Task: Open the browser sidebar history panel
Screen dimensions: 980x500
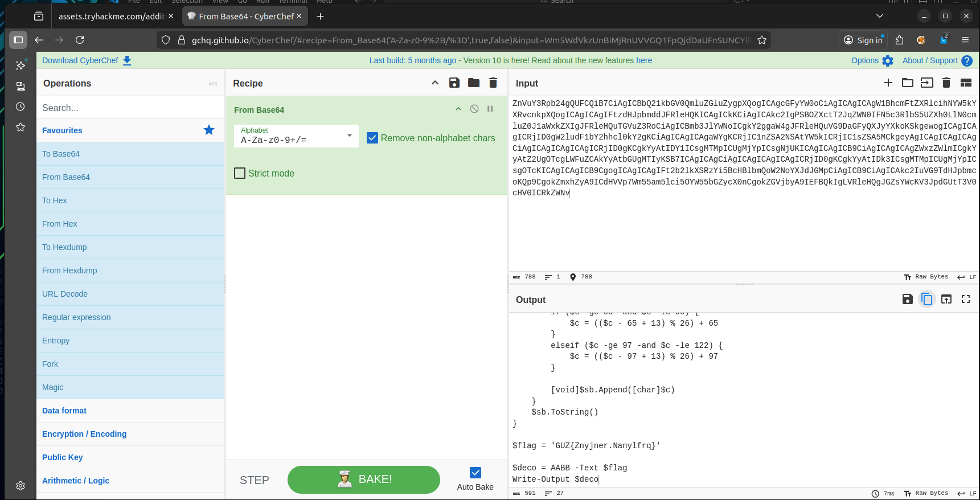Action: click(20, 106)
